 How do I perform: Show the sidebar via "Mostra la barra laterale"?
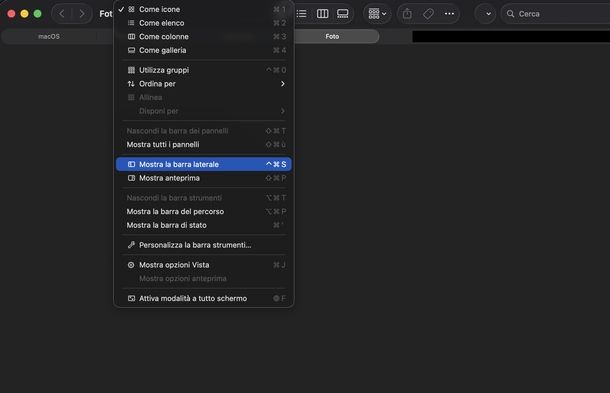coord(203,164)
